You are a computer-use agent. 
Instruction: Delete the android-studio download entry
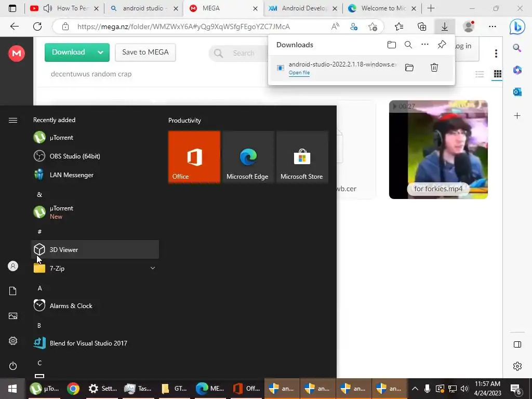pos(434,68)
